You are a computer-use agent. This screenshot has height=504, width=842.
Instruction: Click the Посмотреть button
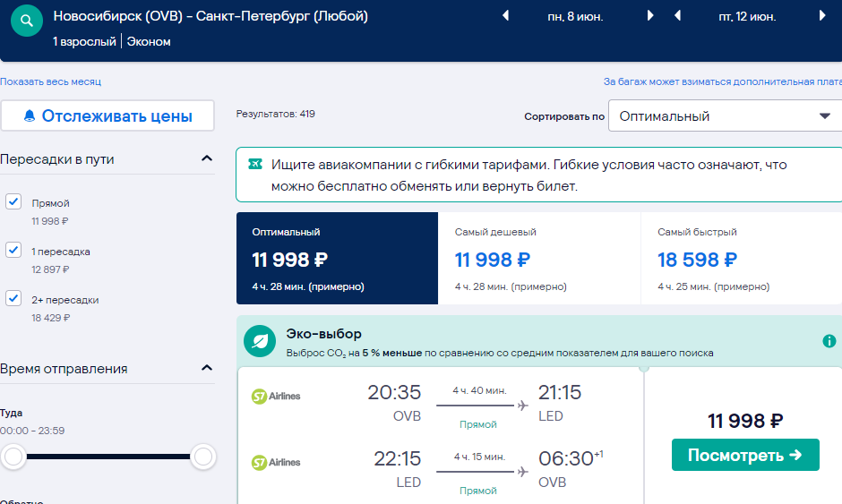point(745,455)
